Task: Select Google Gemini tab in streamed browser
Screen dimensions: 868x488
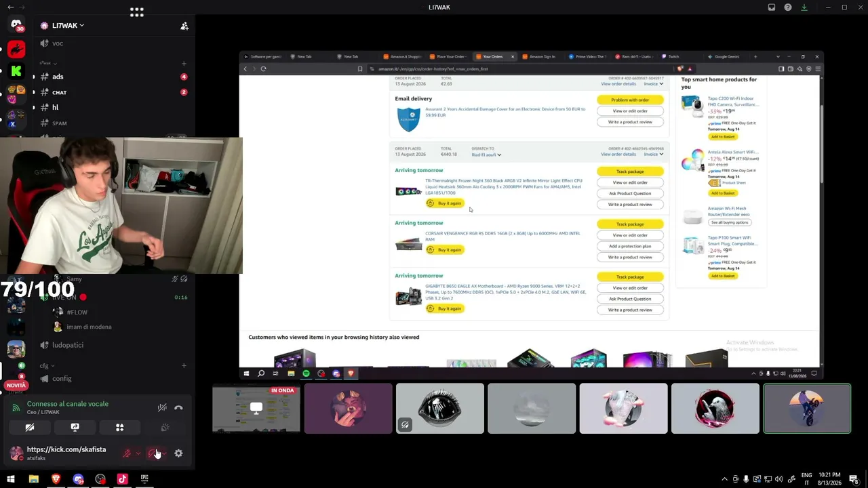Action: [x=726, y=57]
